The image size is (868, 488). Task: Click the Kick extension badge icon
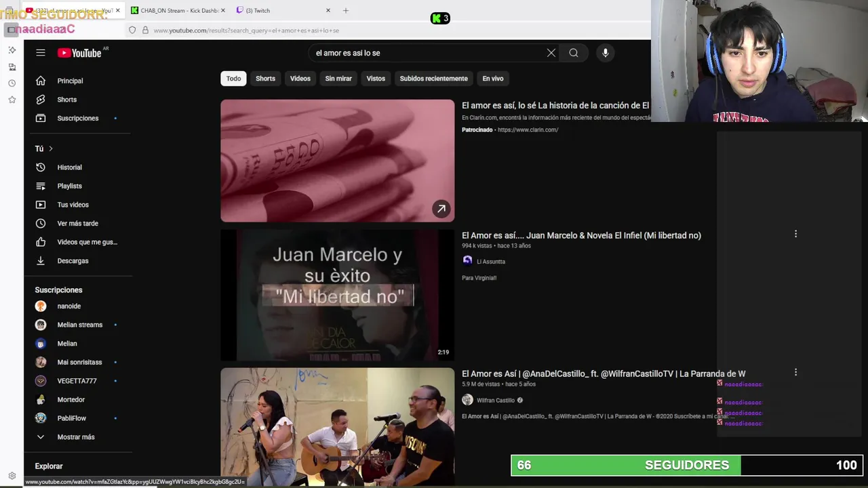click(440, 18)
